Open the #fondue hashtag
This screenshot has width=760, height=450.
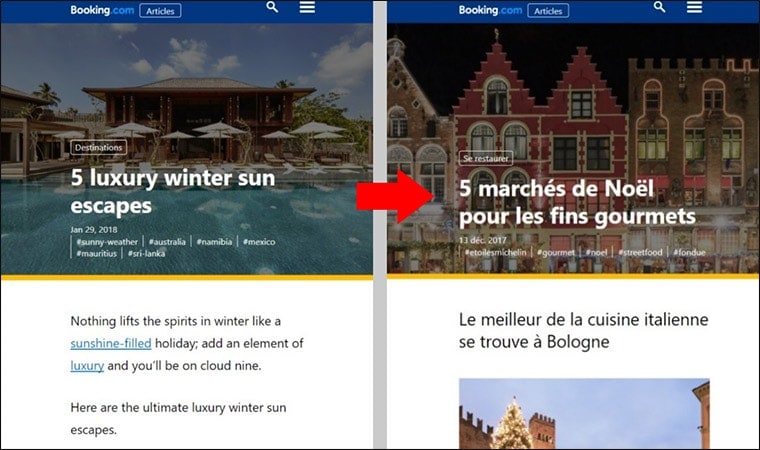click(x=689, y=253)
